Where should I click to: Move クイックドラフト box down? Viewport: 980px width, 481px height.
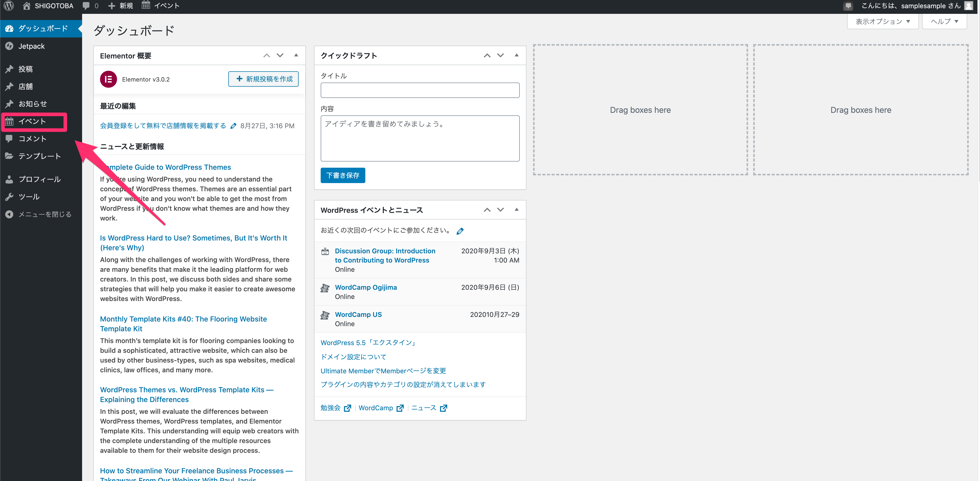[500, 56]
